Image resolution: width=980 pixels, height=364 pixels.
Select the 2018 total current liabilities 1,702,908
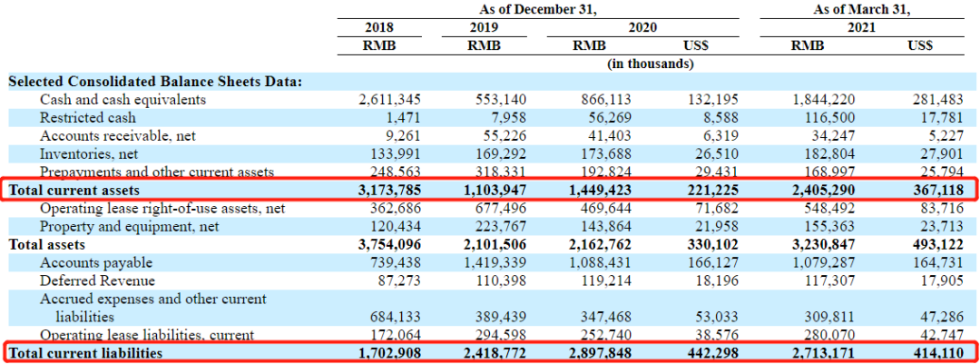pos(390,353)
